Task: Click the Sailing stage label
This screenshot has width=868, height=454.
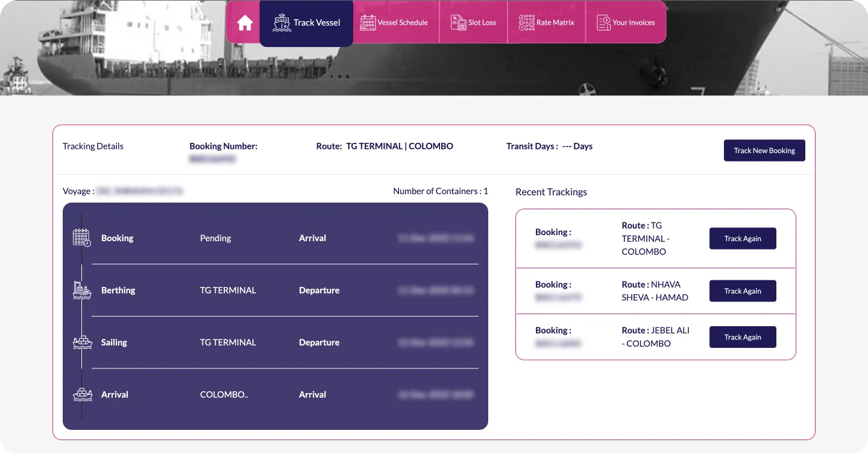Action: click(x=114, y=342)
